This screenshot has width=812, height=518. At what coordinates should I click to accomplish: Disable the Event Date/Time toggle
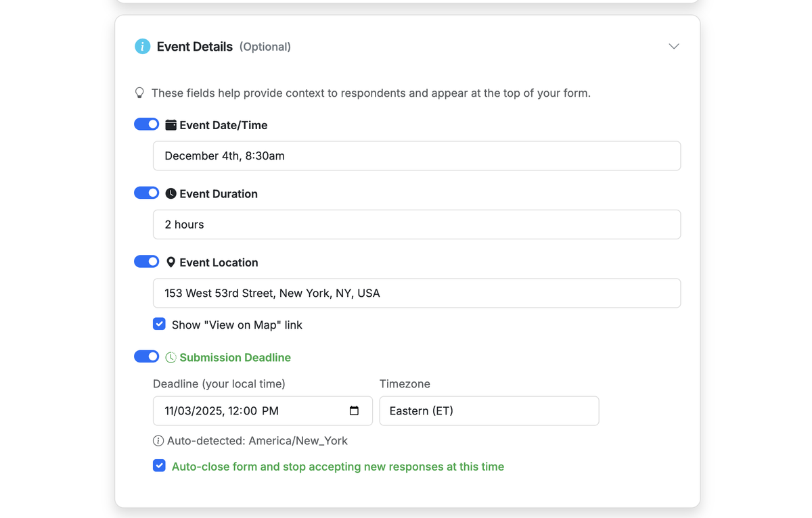pos(146,124)
